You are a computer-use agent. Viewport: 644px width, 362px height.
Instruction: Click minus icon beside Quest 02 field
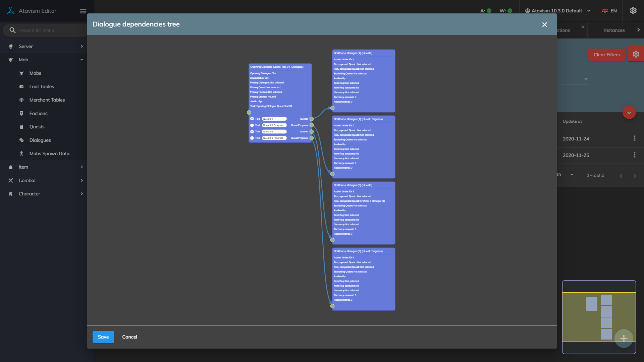point(252,131)
